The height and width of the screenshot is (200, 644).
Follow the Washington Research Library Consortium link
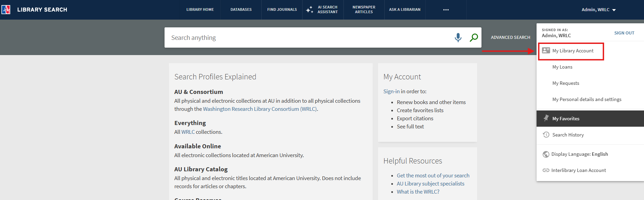[x=260, y=109]
